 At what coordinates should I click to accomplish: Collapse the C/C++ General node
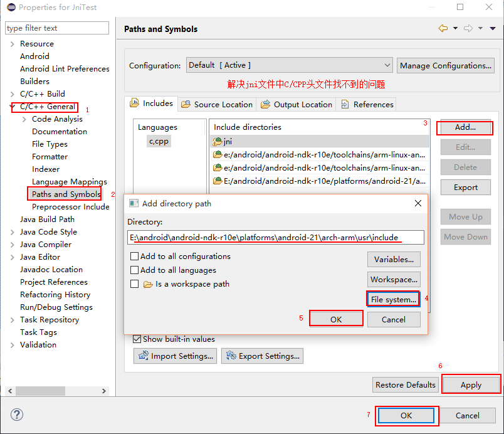click(x=12, y=107)
